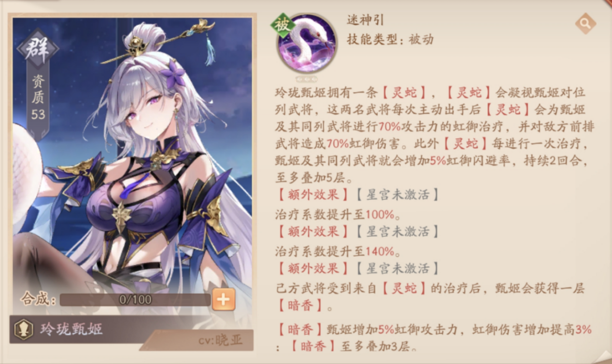
Task: Click the orange plus button beside 合成
Action: tap(223, 299)
